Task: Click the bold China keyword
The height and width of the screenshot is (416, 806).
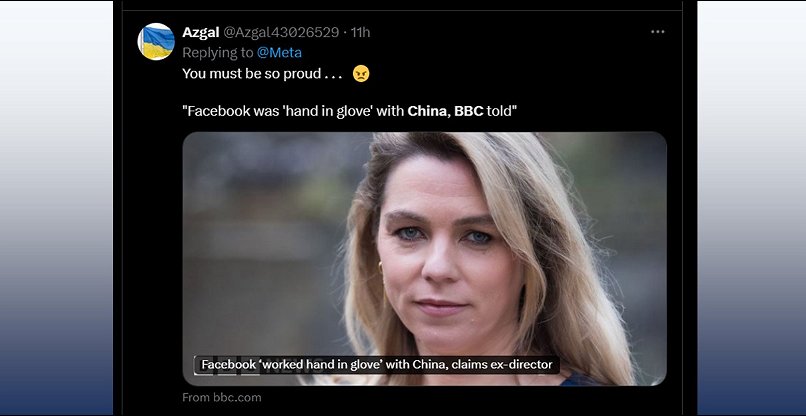Action: 427,111
